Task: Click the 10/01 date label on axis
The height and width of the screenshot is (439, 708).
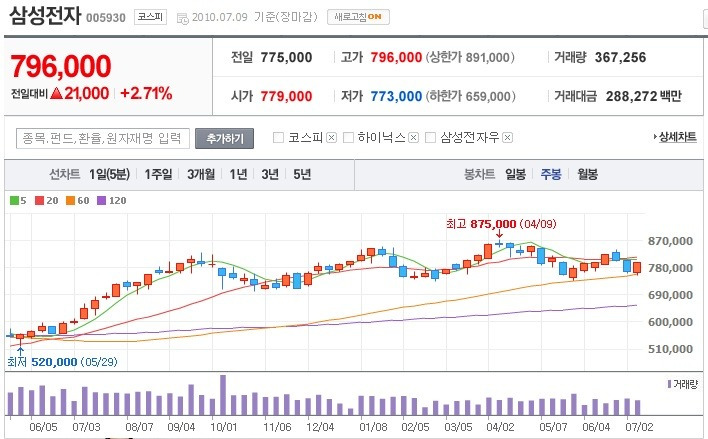Action: point(224,427)
